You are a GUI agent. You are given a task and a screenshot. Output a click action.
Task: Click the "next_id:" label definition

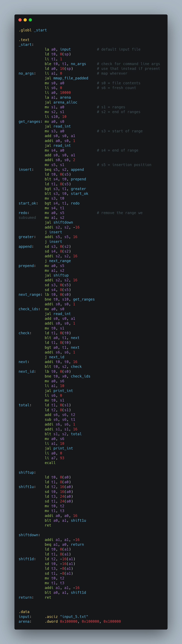pos(27,371)
